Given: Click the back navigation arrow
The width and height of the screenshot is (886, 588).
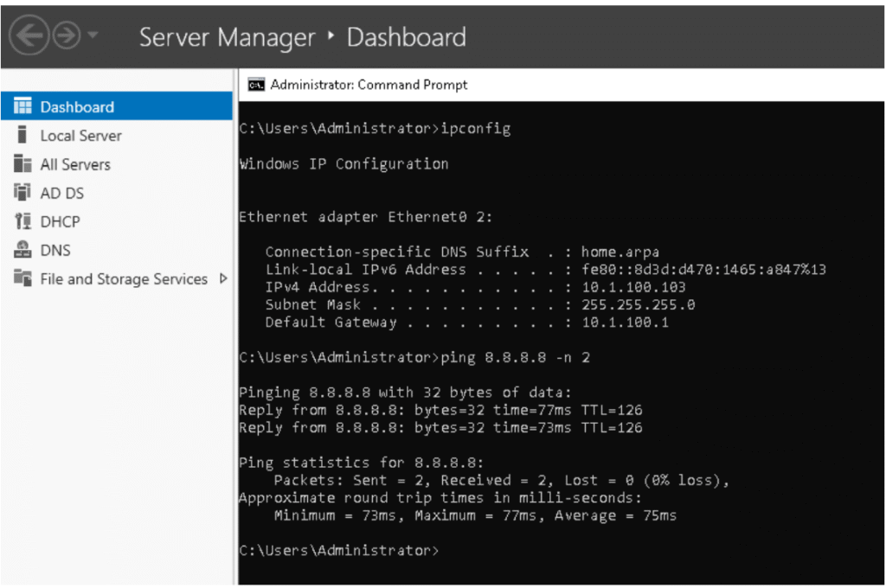Looking at the screenshot, I should point(29,36).
